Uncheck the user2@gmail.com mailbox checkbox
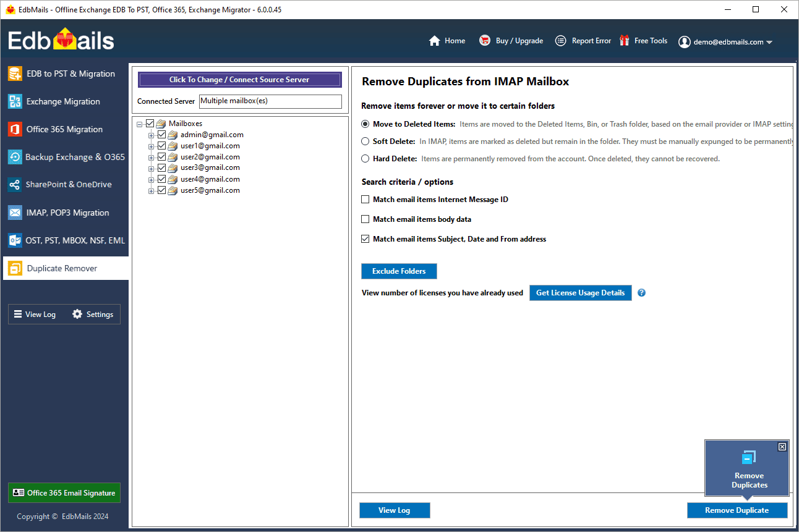Image resolution: width=799 pixels, height=532 pixels. (x=161, y=157)
